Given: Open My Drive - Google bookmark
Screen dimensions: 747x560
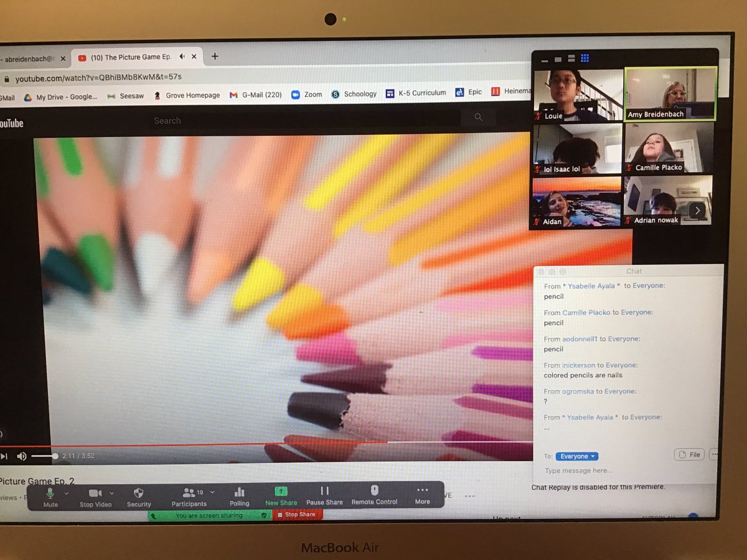Looking at the screenshot, I should click(60, 96).
